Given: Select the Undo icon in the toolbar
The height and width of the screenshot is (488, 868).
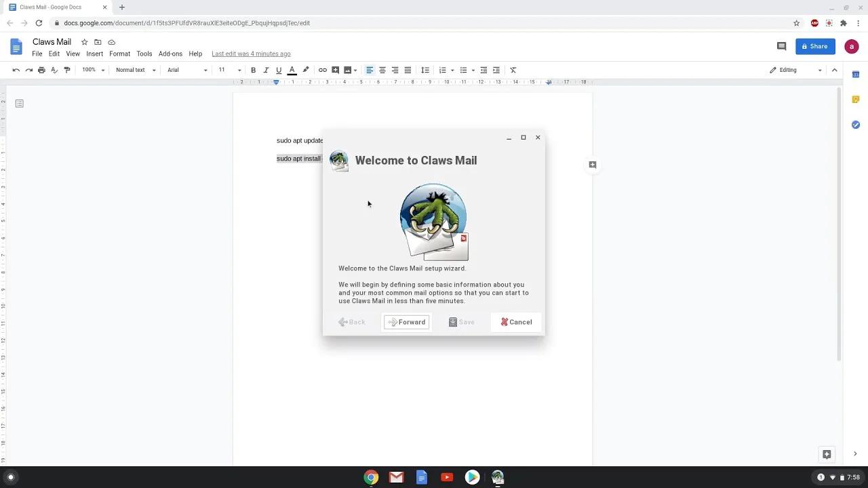Looking at the screenshot, I should coord(16,70).
